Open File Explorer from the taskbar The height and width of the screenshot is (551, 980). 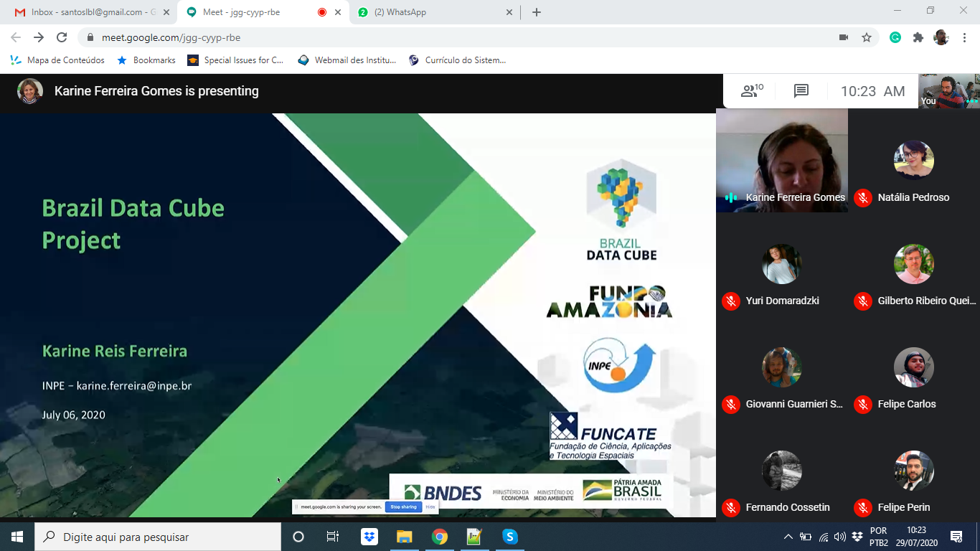tap(405, 537)
